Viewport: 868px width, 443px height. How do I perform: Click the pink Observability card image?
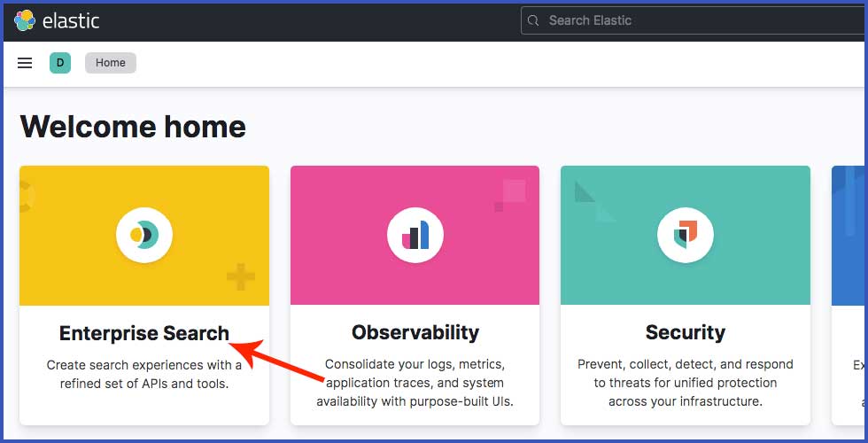(x=415, y=236)
